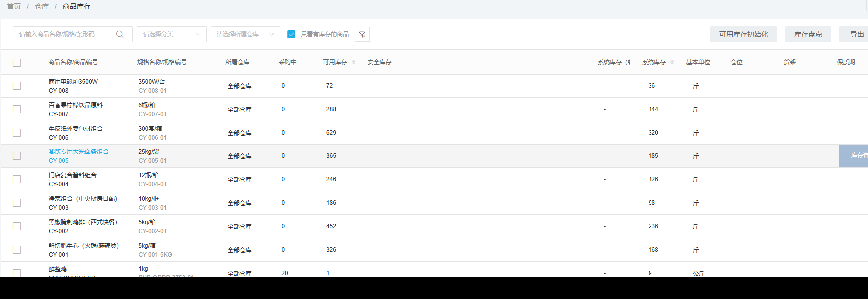The height and width of the screenshot is (299, 868).
Task: Check the row for 门店复合酱料组合
Action: coord(17,179)
